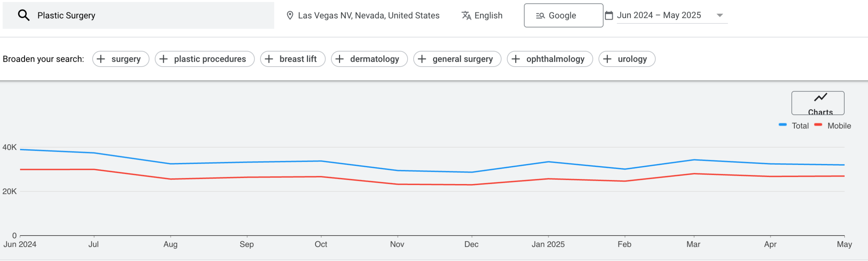Add 'breast lift' keyword suggestion
Screen dimensions: 868x261
click(x=293, y=59)
